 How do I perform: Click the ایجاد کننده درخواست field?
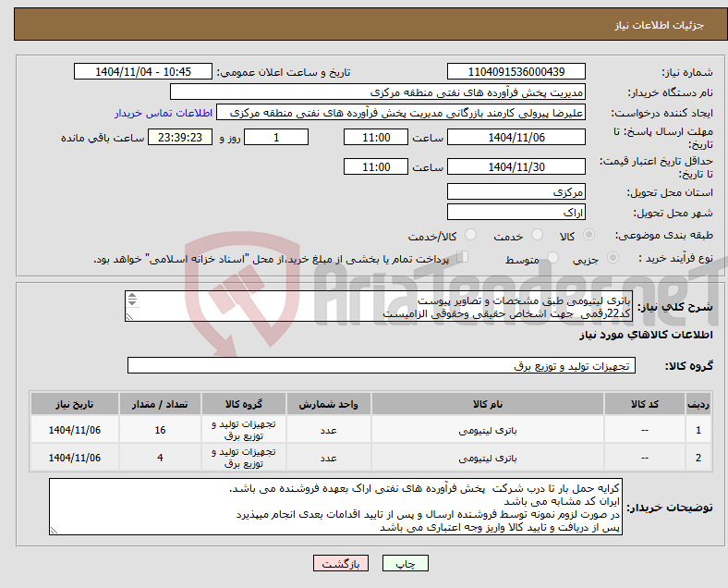[x=401, y=113]
